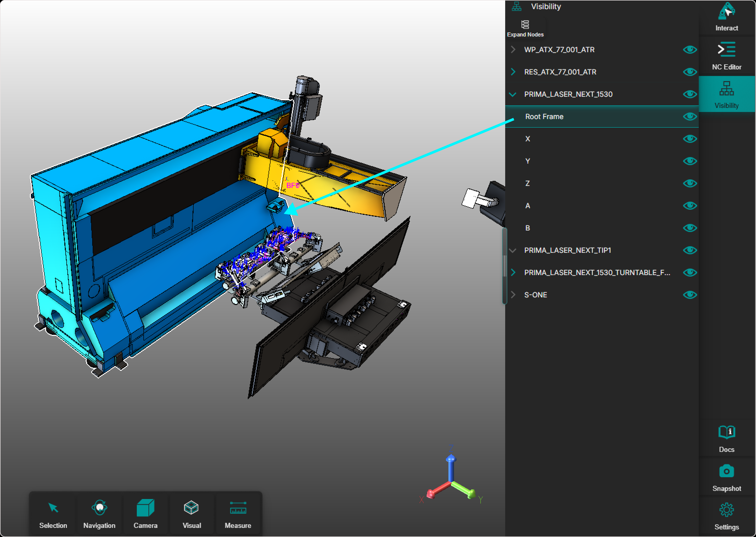
Task: Select the X tree row
Action: pyautogui.click(x=601, y=139)
